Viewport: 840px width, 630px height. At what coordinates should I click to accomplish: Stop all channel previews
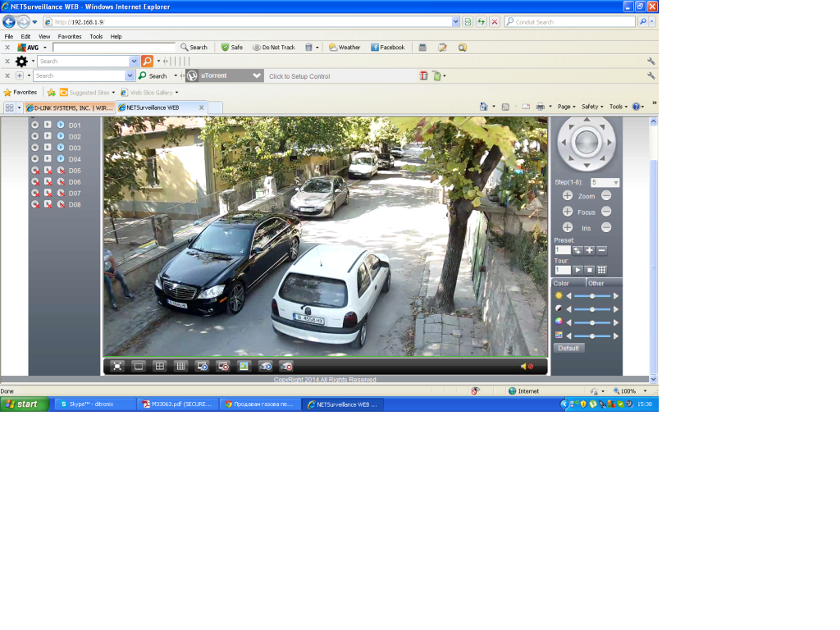223,367
